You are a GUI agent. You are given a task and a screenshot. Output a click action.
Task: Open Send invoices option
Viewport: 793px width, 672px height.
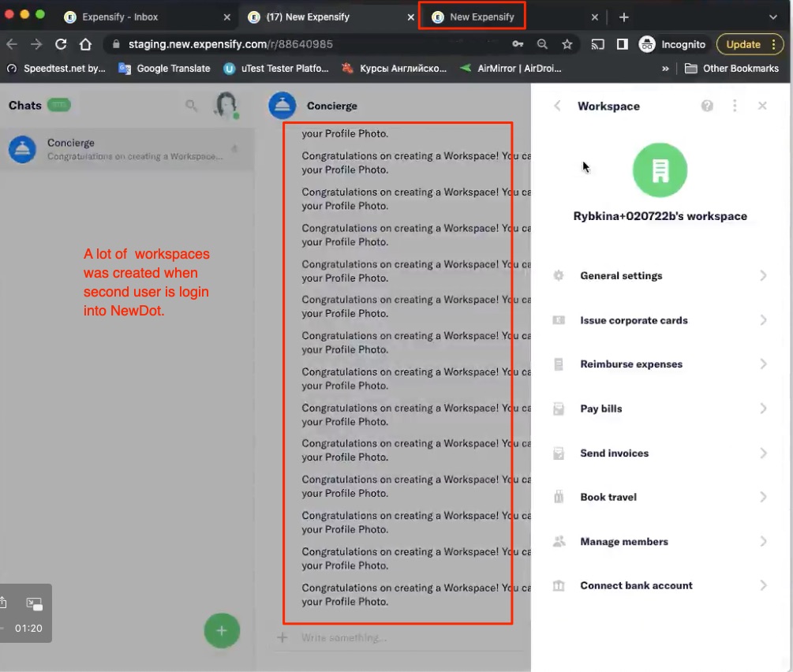tap(660, 453)
